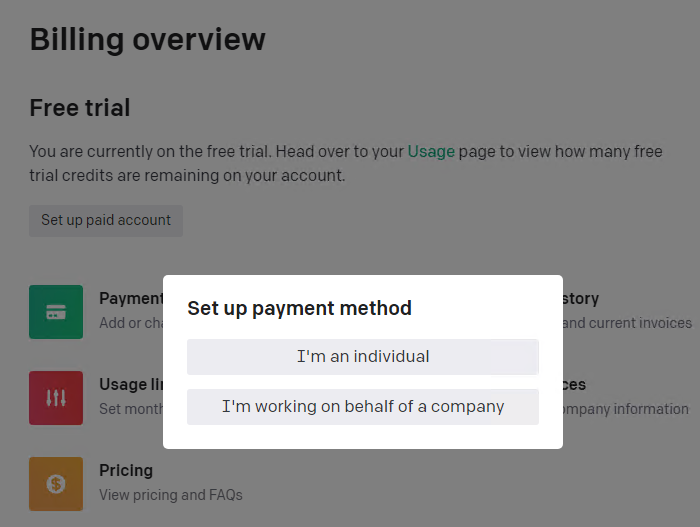700x527 pixels.
Task: Choose "I'm an individual" option
Action: tap(363, 357)
